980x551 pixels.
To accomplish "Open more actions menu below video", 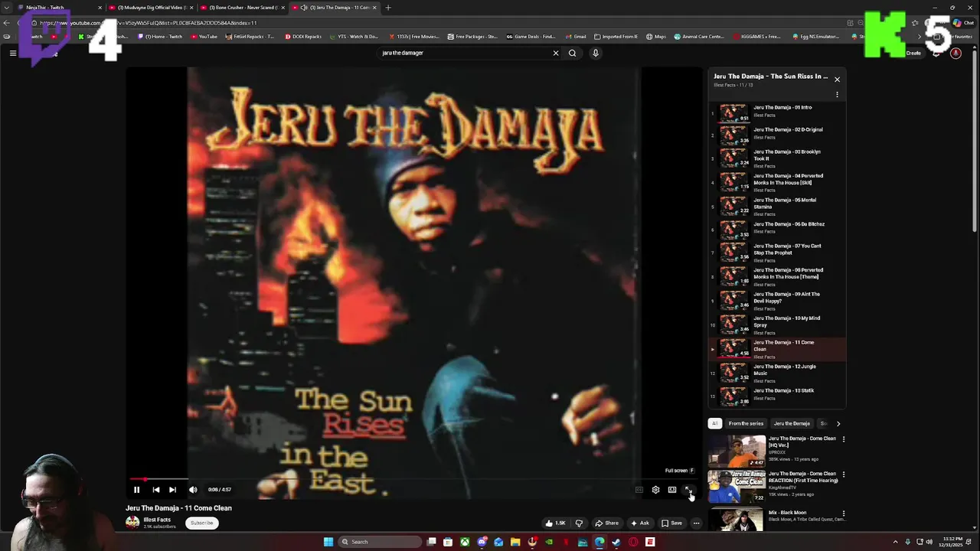I will pyautogui.click(x=696, y=523).
